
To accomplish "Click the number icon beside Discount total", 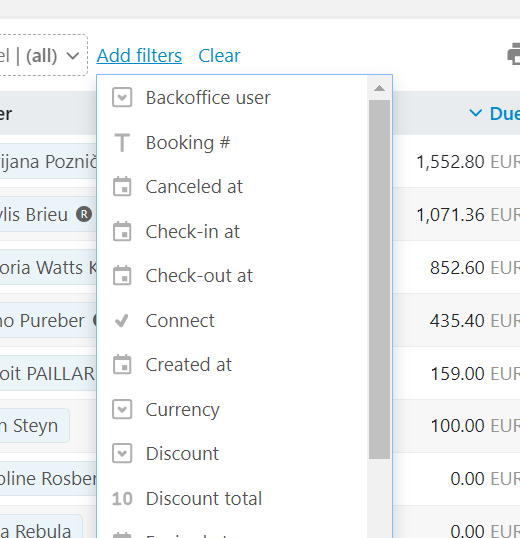I will [x=122, y=499].
